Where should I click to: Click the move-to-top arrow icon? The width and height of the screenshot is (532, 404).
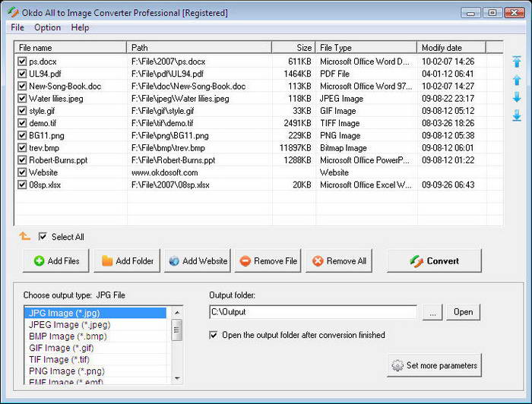(517, 62)
